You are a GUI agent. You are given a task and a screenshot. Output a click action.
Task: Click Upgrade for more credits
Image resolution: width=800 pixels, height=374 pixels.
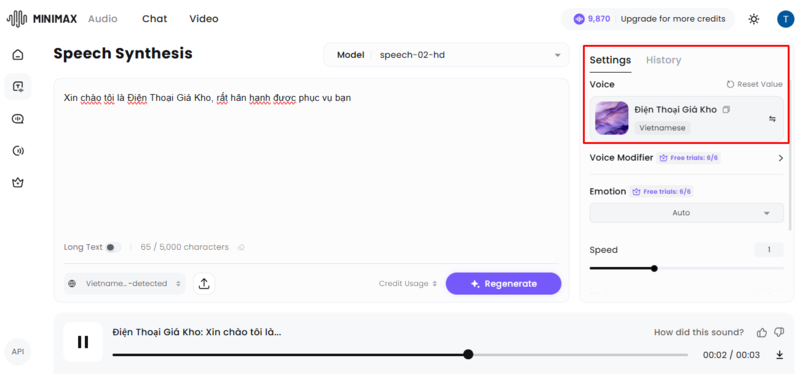tap(673, 19)
